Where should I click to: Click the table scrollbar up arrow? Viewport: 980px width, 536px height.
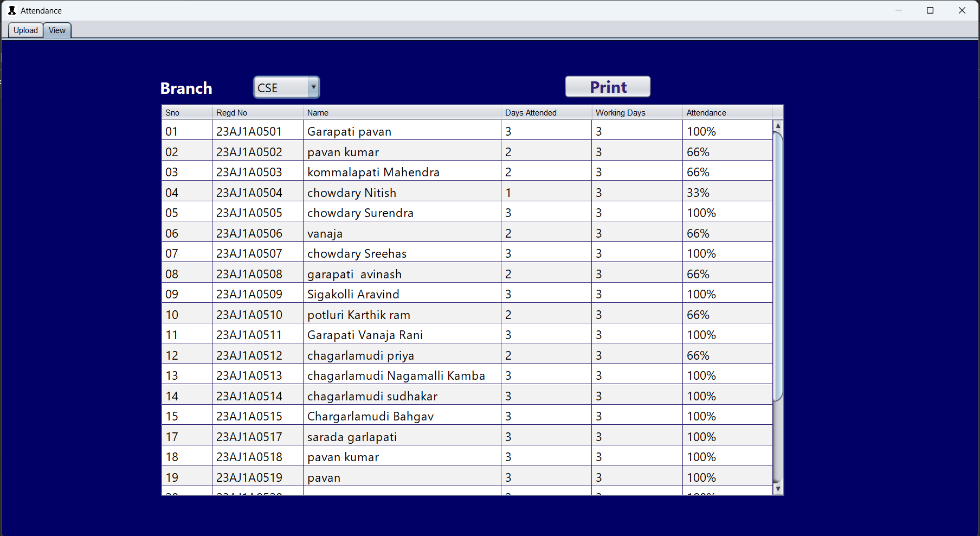(x=778, y=125)
